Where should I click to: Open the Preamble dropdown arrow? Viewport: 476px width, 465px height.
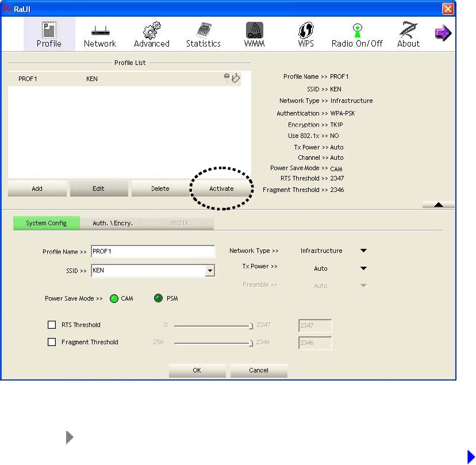(x=363, y=286)
